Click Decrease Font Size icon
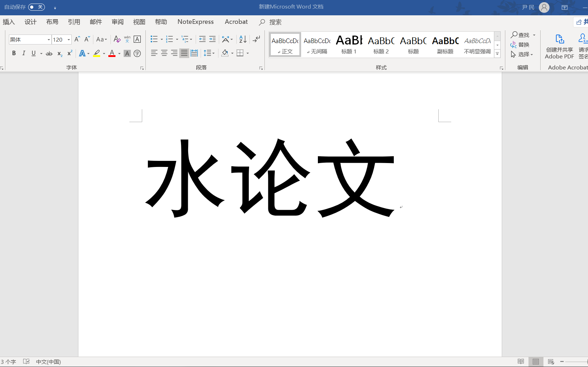Image resolution: width=588 pixels, height=367 pixels. click(x=87, y=39)
